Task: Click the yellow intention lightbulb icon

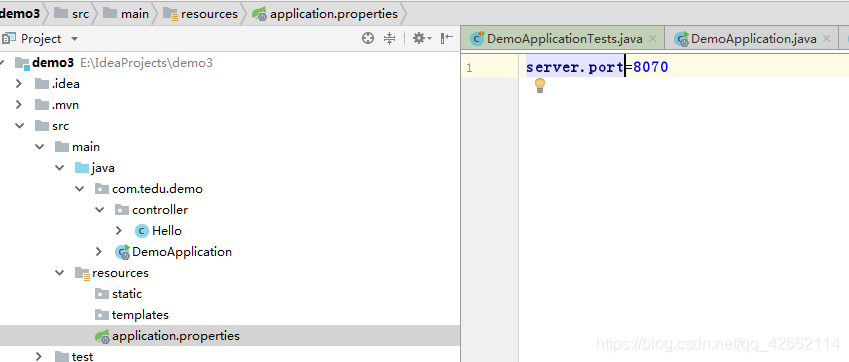Action: 540,85
